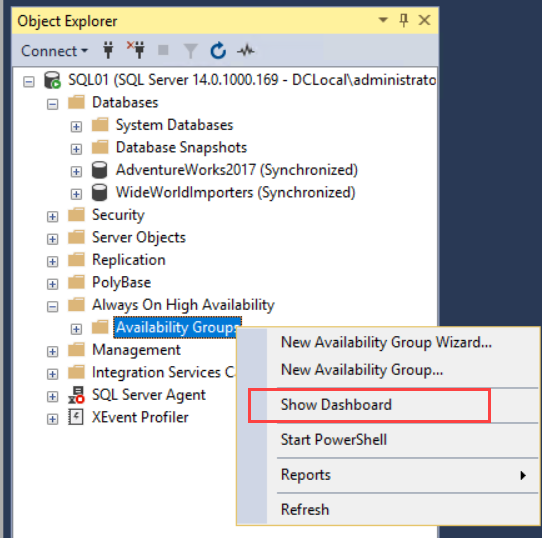
Task: Click the Filter funnel toolbar icon
Action: (x=190, y=51)
